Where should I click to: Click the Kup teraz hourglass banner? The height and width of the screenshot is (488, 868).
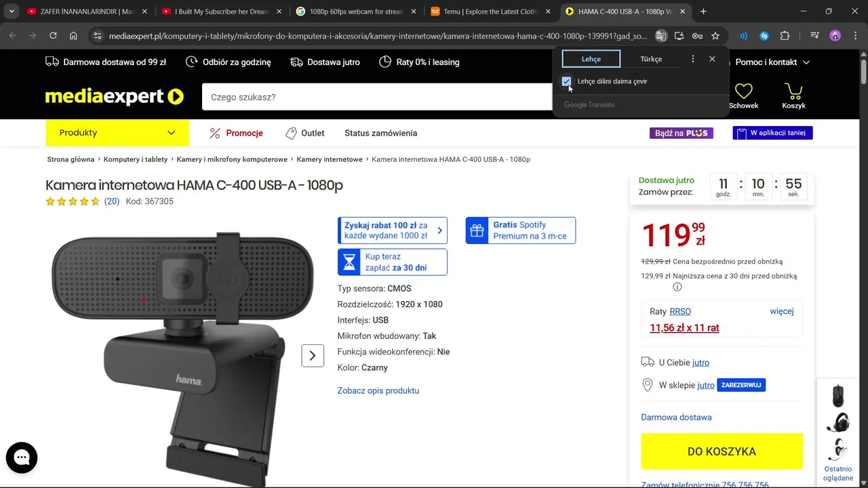[393, 262]
